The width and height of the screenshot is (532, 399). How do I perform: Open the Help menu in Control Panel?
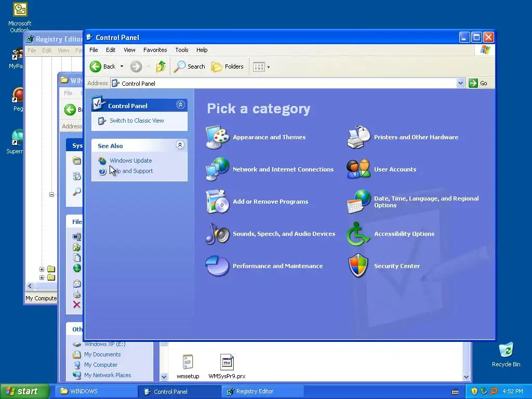pyautogui.click(x=202, y=50)
